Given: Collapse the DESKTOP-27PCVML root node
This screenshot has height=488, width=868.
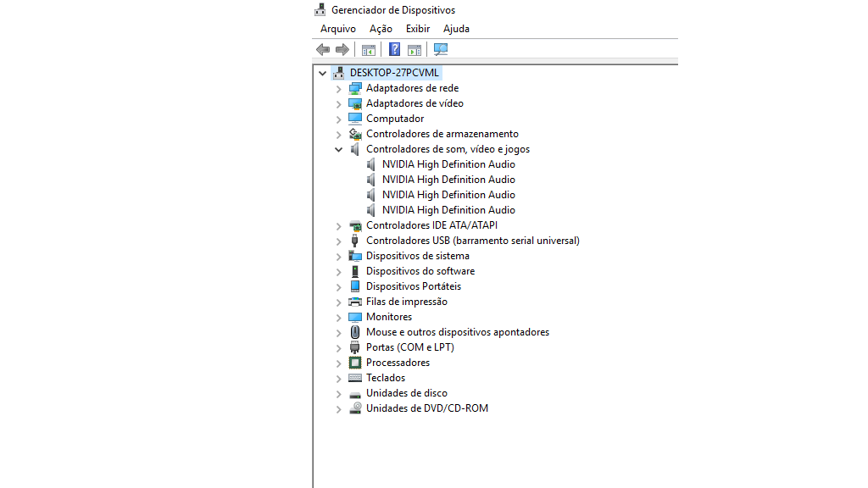Looking at the screenshot, I should point(322,73).
